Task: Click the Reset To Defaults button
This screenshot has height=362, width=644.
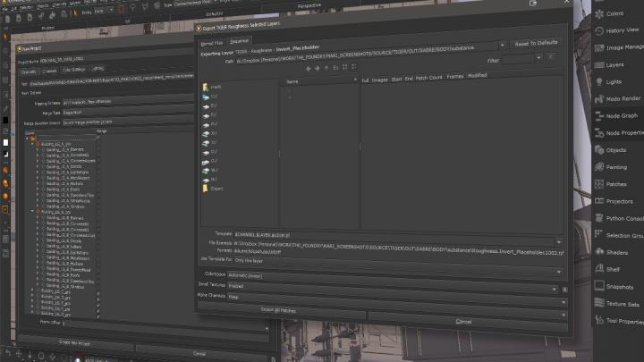Action: (536, 43)
